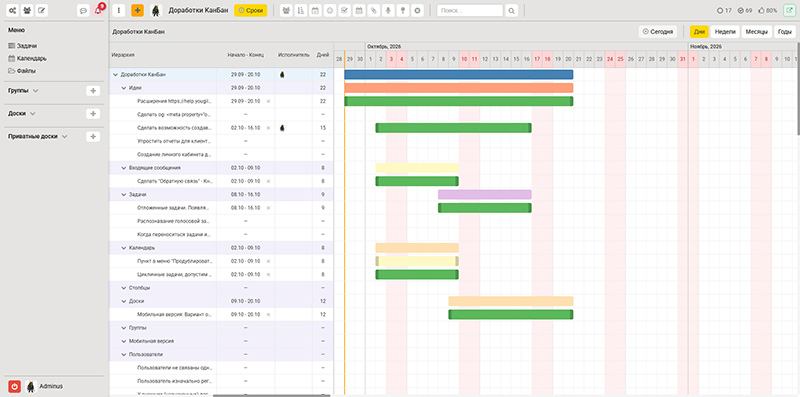
Task: Click the Поиск search field
Action: (470, 10)
